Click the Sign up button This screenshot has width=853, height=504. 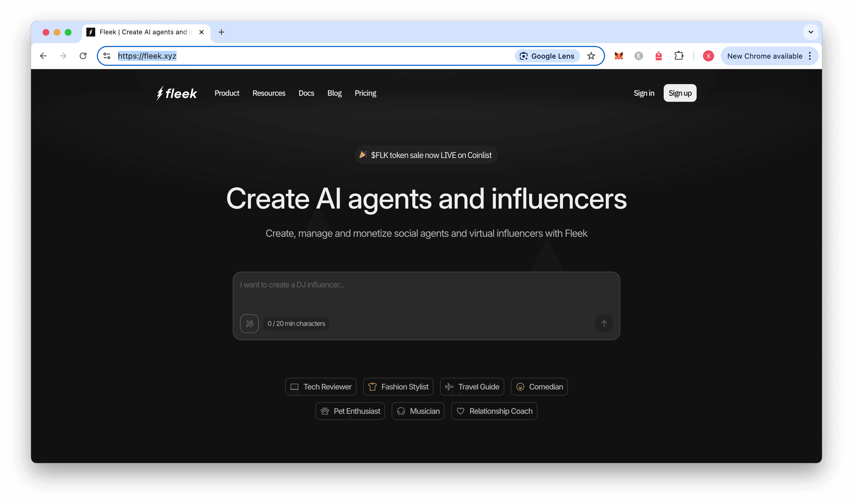[680, 93]
